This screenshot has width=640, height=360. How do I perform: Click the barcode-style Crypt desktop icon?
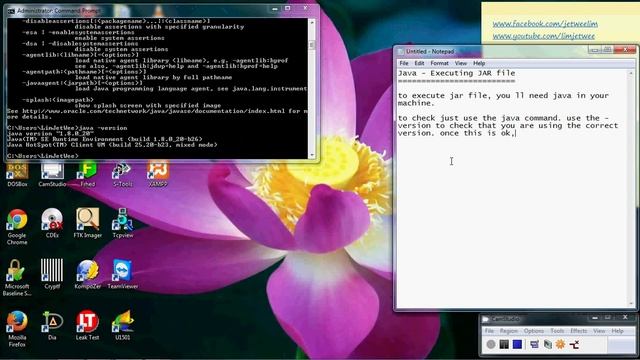tap(52, 274)
